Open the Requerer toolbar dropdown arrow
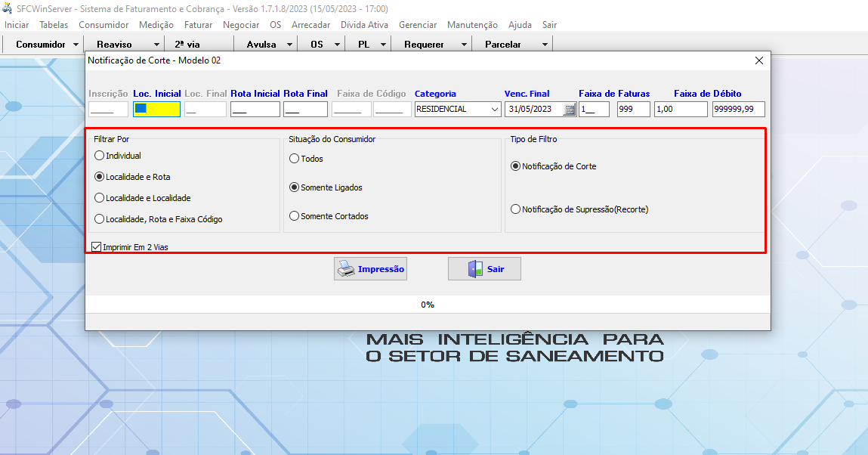 coord(464,45)
